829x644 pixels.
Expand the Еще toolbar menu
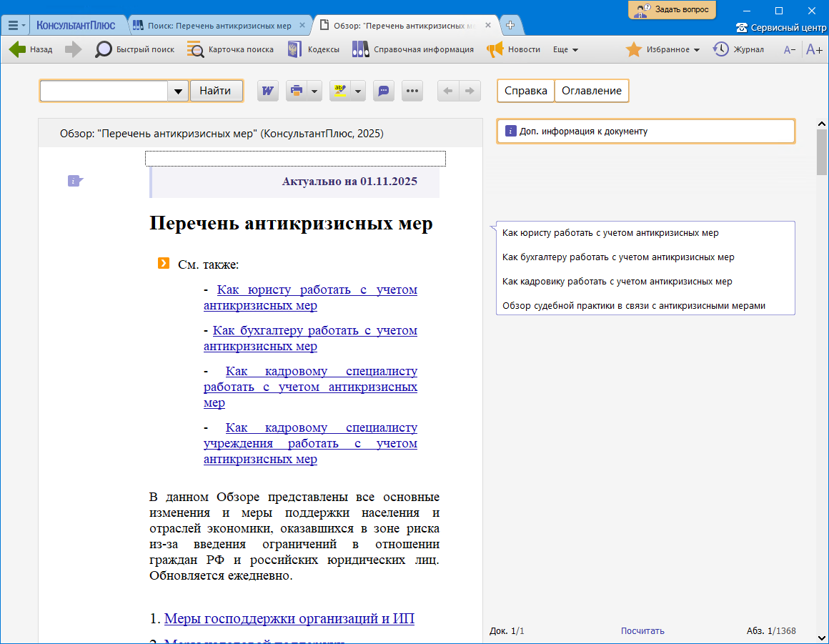[x=565, y=49]
